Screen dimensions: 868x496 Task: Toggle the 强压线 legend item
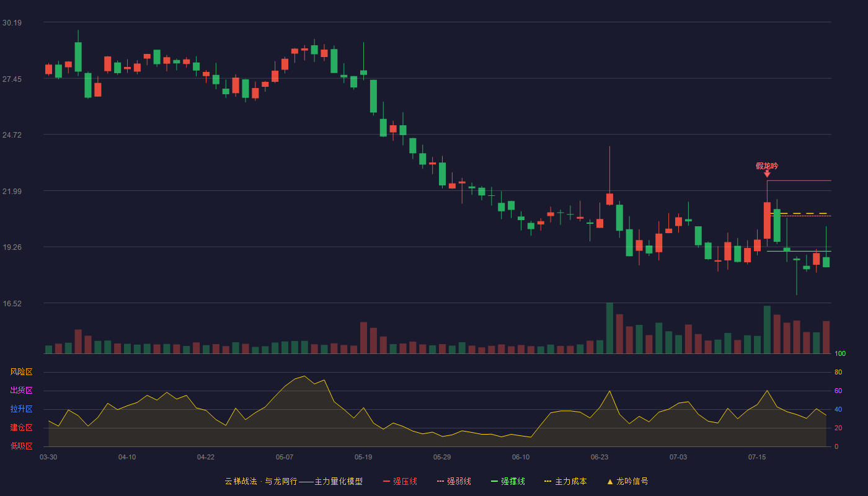tap(400, 481)
